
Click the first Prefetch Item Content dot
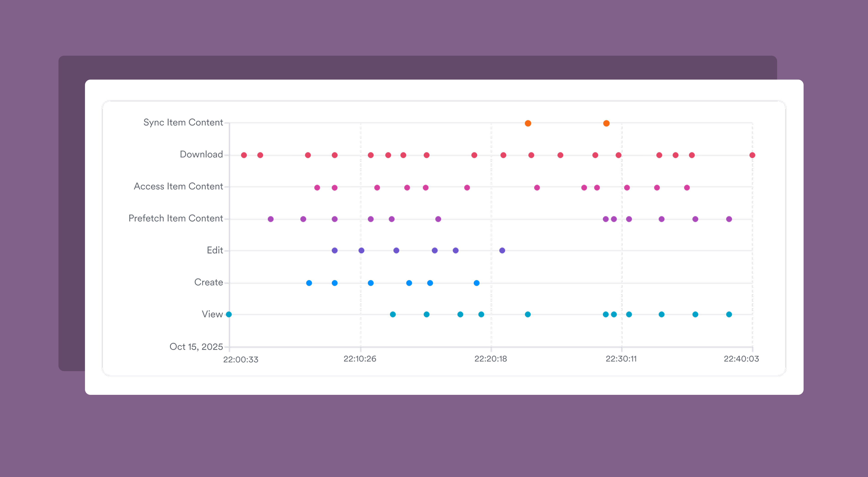click(x=270, y=219)
